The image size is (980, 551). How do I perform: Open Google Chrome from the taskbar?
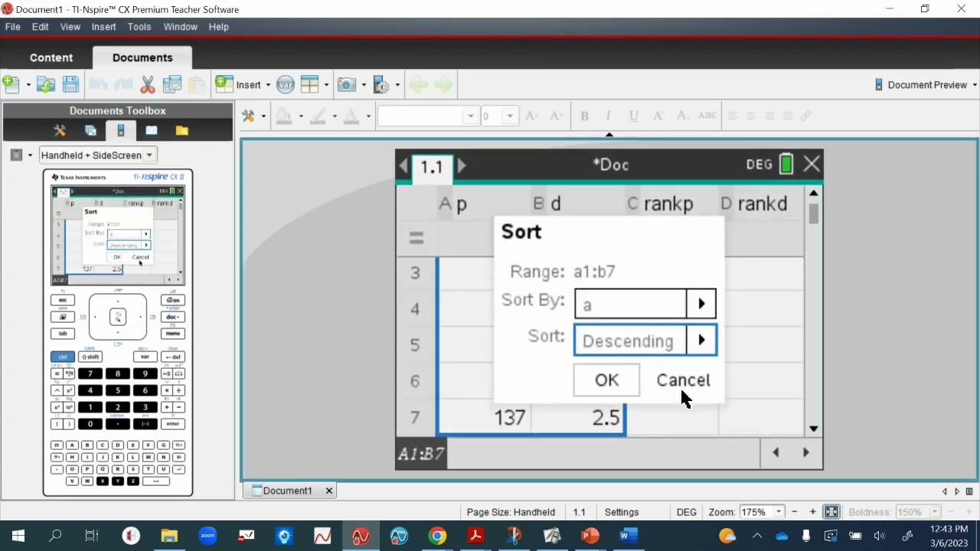(437, 536)
